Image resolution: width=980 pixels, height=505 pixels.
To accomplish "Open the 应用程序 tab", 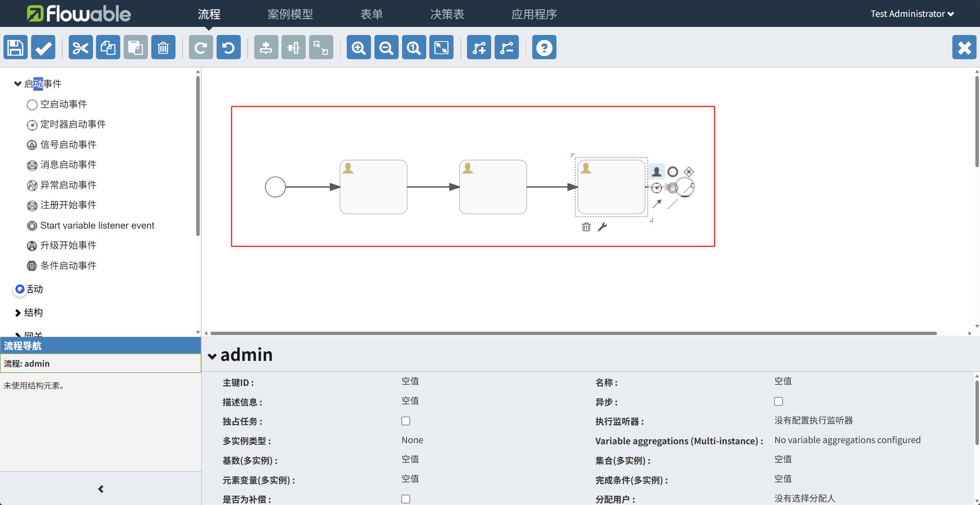I will [534, 13].
